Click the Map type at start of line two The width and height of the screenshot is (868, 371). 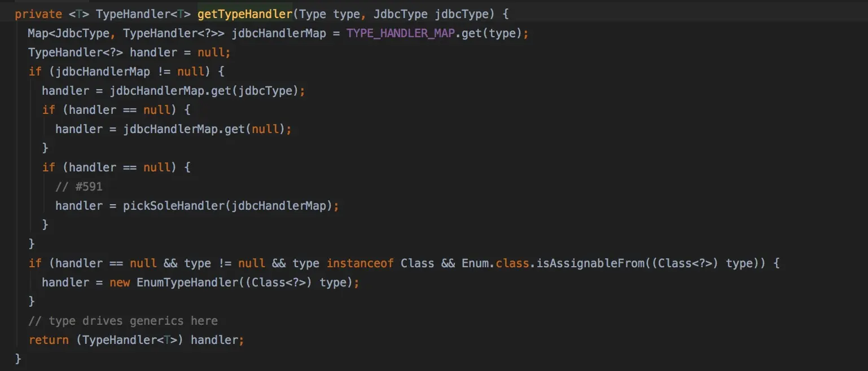pos(38,33)
